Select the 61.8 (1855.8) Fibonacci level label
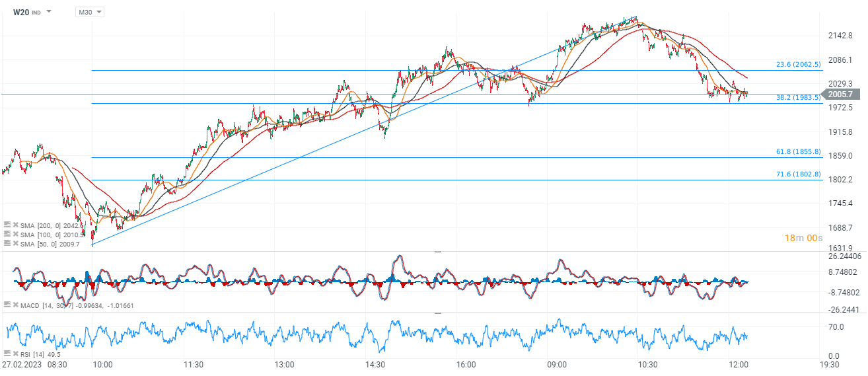Screen dimensions: 868x376 [x=797, y=152]
